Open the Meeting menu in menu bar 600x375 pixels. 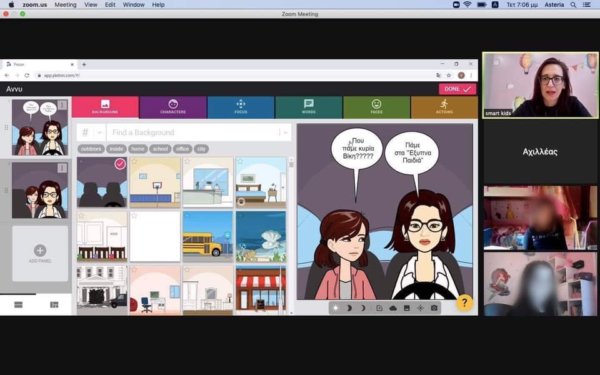65,5
